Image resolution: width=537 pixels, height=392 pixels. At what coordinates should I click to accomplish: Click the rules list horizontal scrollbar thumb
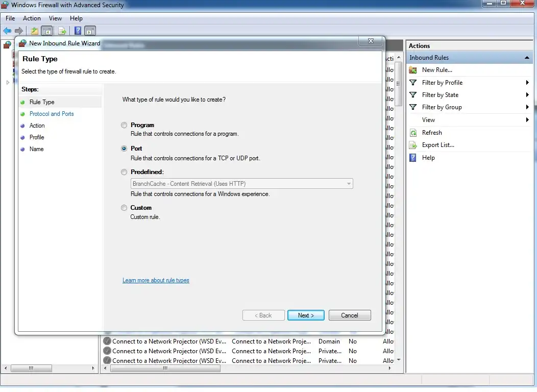click(165, 369)
